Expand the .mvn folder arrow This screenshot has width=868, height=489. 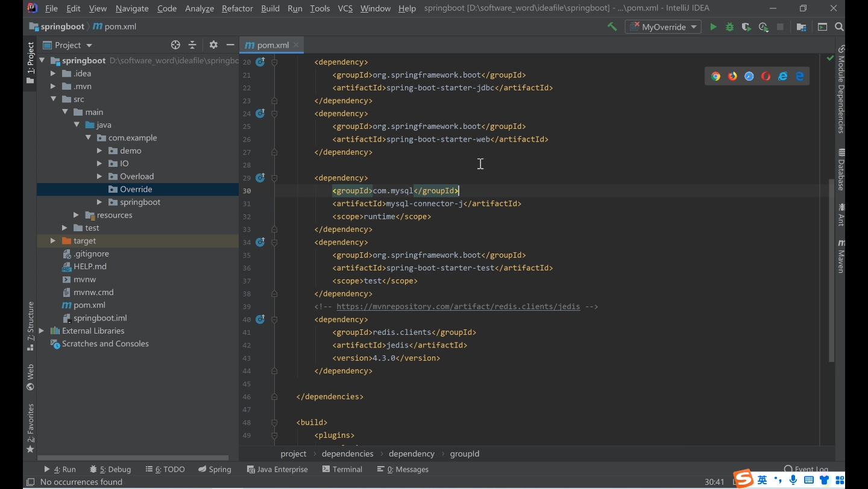click(53, 86)
